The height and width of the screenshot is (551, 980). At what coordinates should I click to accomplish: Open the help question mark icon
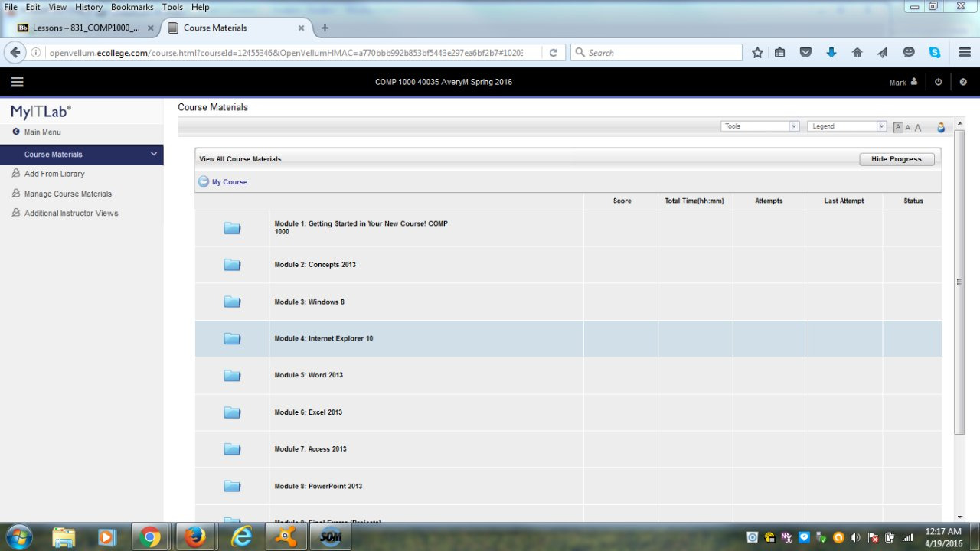point(963,82)
